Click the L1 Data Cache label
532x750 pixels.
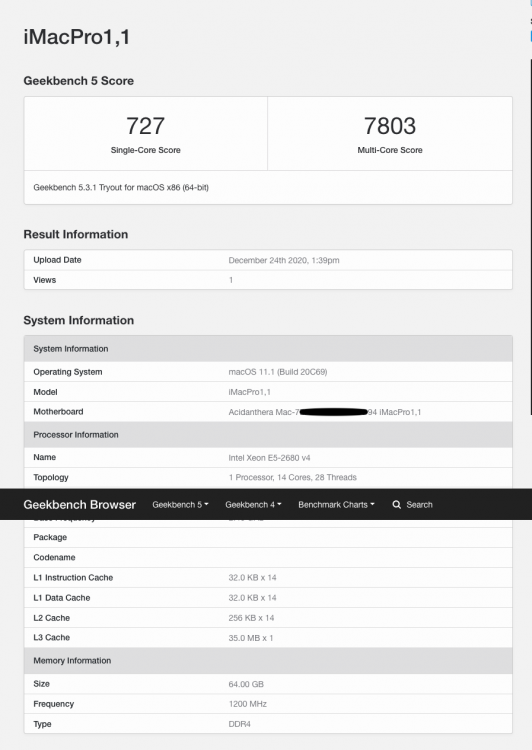(62, 597)
